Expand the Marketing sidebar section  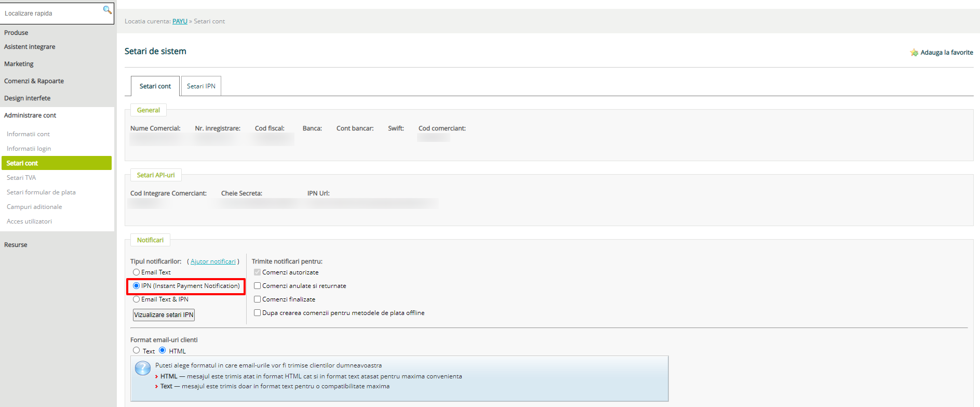click(19, 64)
